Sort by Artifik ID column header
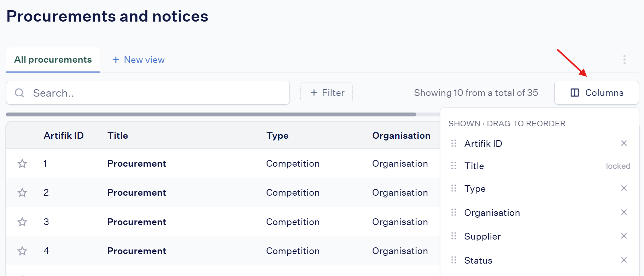This screenshot has width=644, height=276. 64,136
